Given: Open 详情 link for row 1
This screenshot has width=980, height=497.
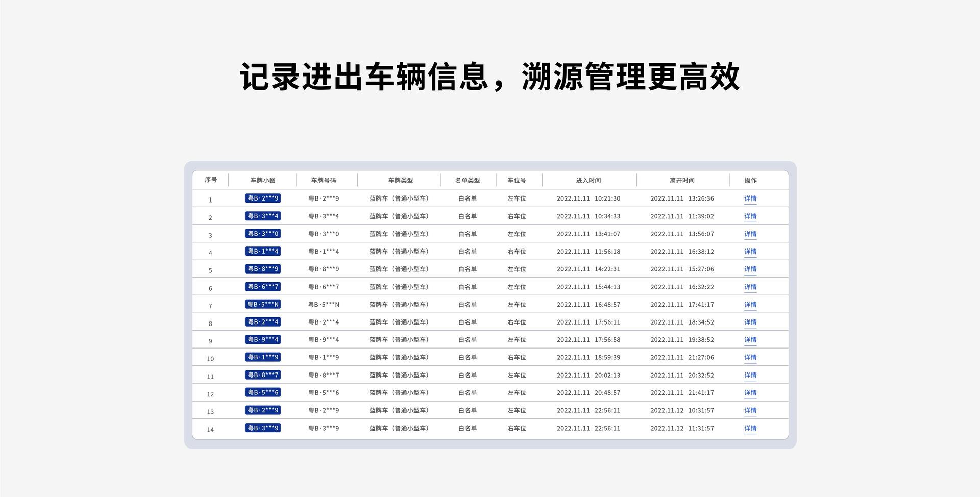Looking at the screenshot, I should point(750,198).
